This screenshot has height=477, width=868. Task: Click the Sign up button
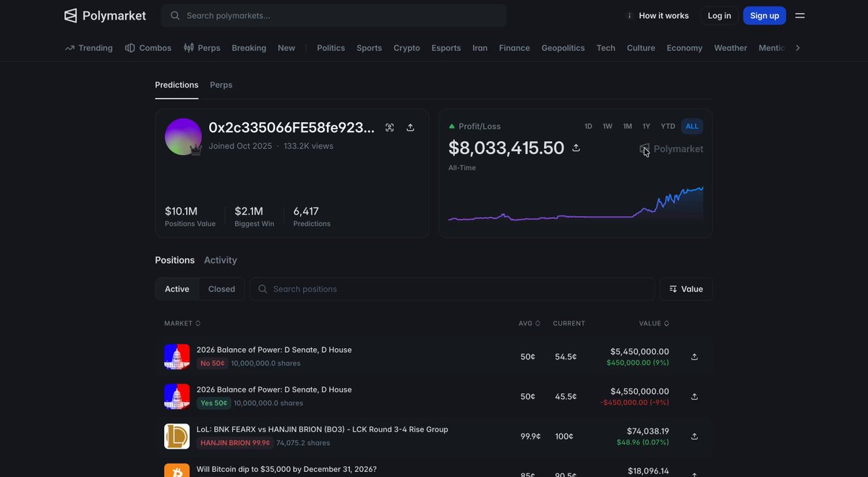tap(765, 15)
